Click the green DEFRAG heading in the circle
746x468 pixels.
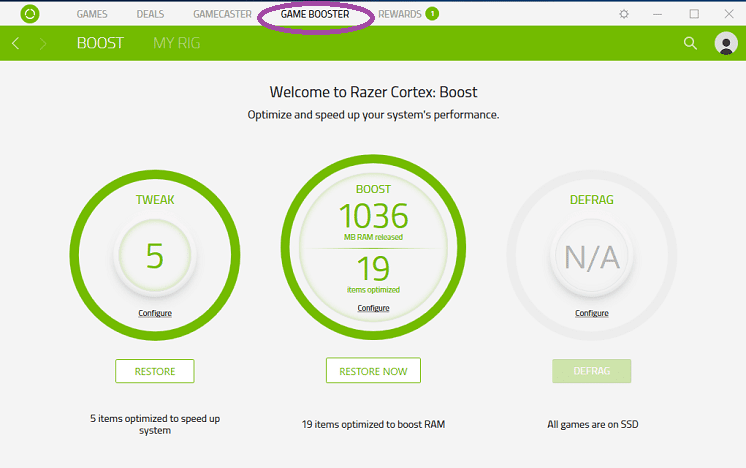592,200
